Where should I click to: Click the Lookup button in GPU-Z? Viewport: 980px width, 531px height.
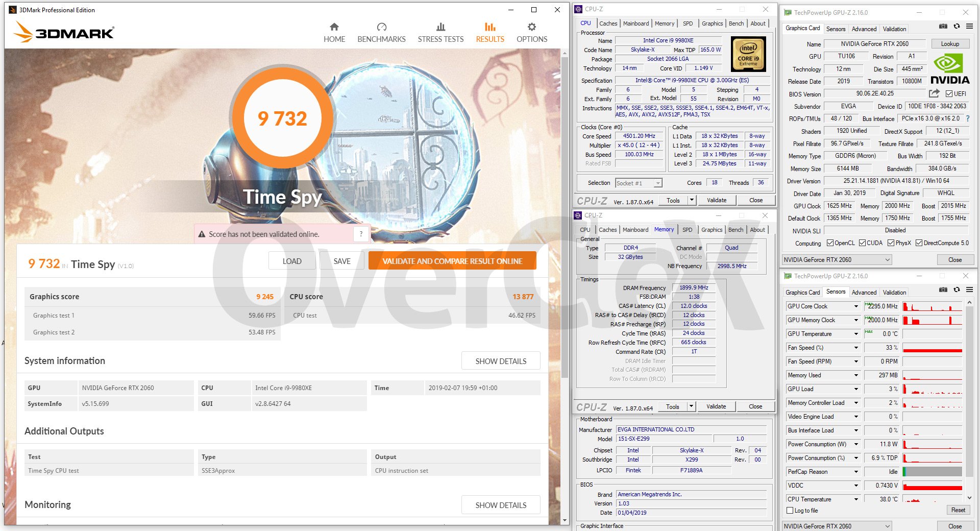click(x=950, y=44)
